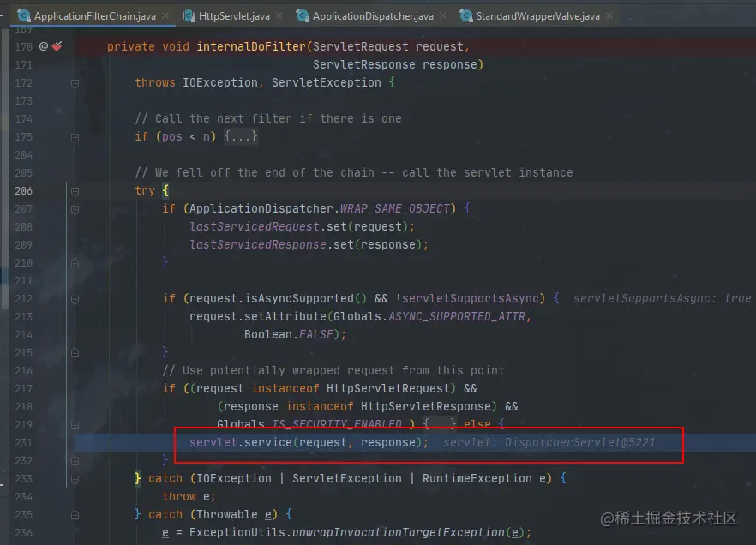
Task: Close the StandardWrapperValve.java tab
Action: click(609, 16)
